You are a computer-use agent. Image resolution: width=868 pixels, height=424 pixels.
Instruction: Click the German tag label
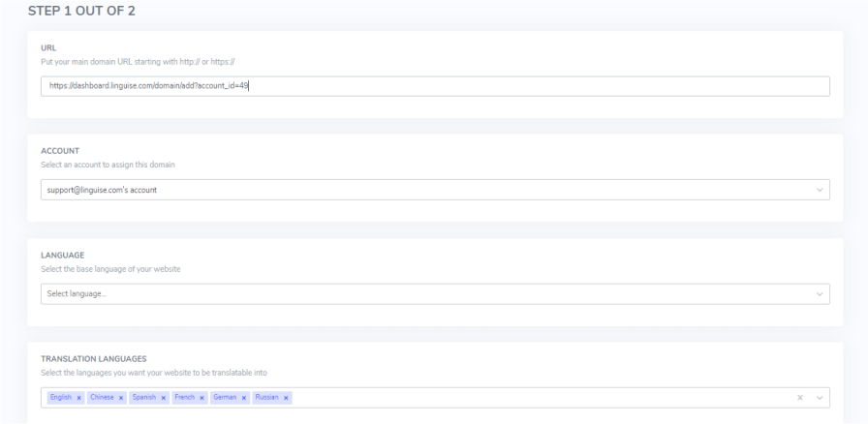(225, 398)
